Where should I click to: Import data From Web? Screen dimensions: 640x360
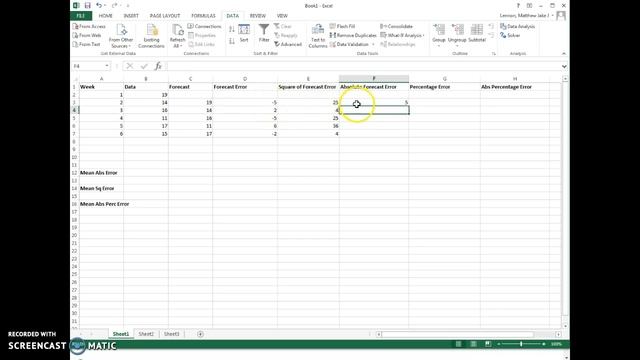(x=87, y=35)
